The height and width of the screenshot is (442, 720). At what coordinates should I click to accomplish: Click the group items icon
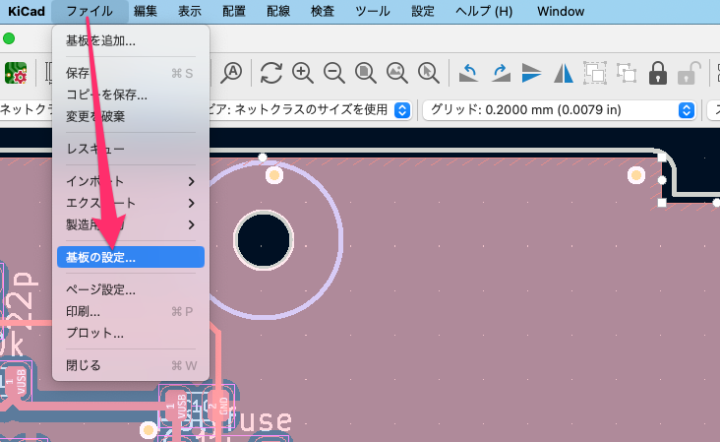pyautogui.click(x=595, y=72)
